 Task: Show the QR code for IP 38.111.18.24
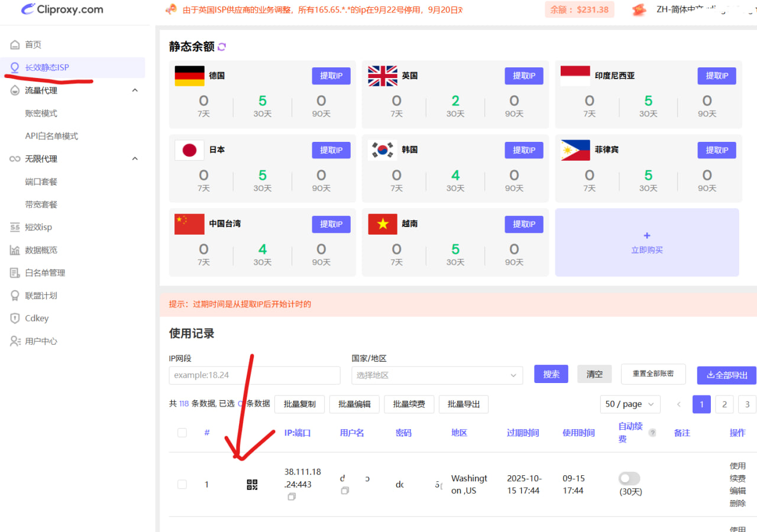coord(251,484)
